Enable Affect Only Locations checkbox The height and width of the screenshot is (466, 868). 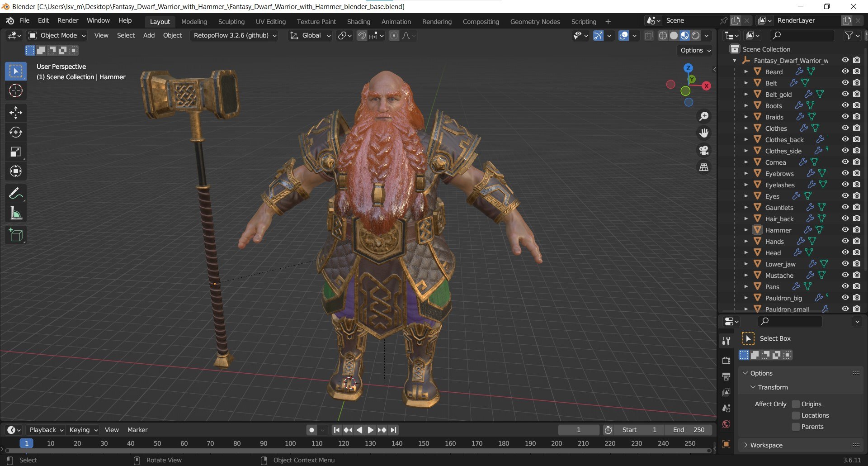coord(796,415)
